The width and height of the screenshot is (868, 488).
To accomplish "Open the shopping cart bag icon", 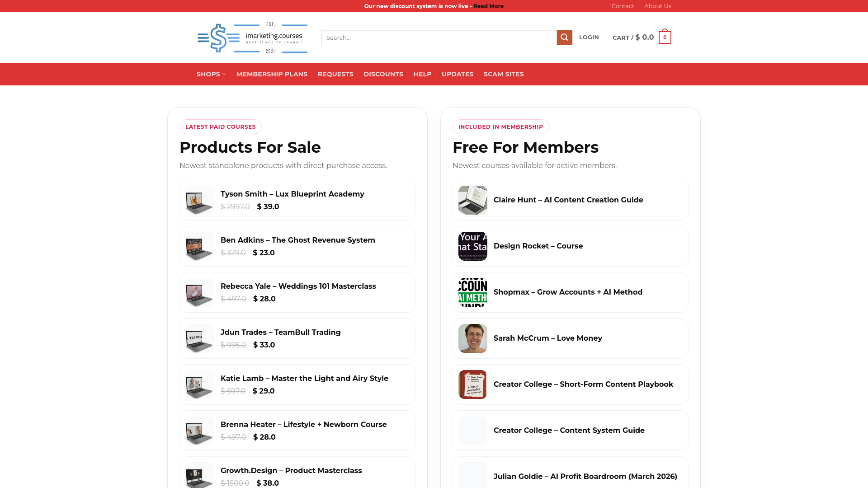I will (x=665, y=37).
